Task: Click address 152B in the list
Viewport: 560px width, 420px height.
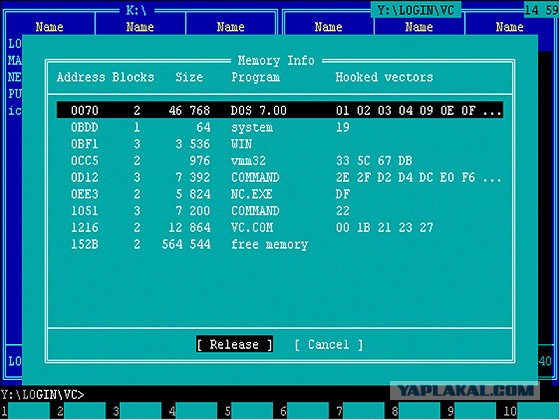Action: click(85, 245)
